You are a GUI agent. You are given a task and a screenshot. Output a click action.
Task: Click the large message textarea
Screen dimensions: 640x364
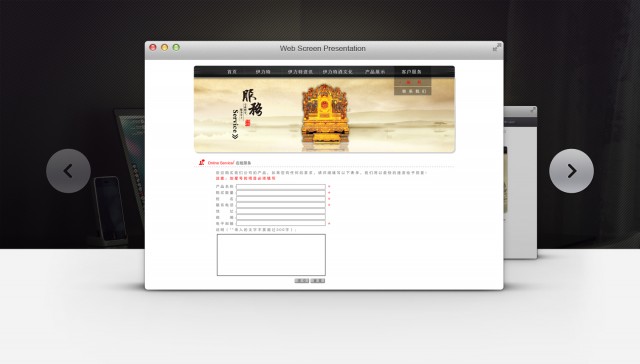(x=271, y=255)
